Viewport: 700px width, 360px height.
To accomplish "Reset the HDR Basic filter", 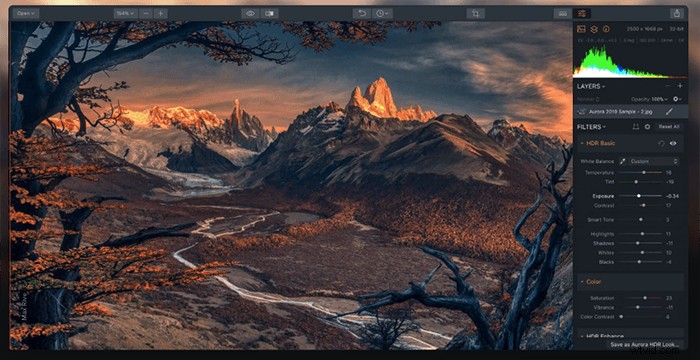I will (x=661, y=143).
